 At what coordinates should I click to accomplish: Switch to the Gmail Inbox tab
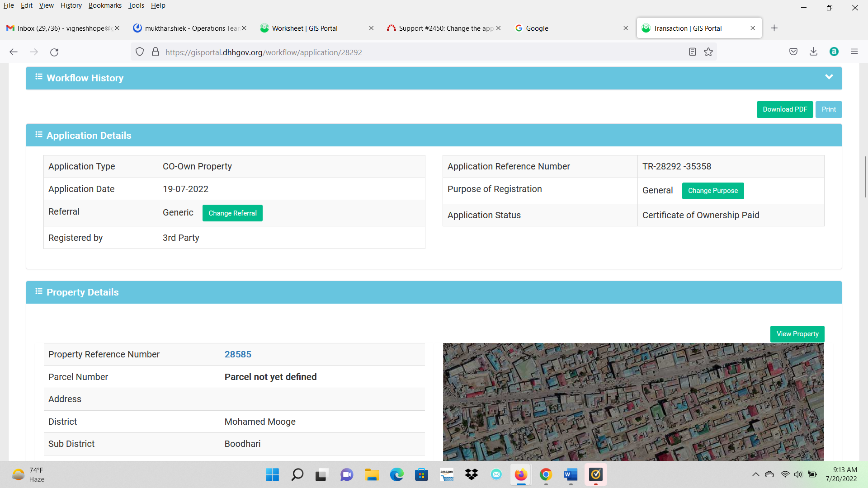(63, 28)
